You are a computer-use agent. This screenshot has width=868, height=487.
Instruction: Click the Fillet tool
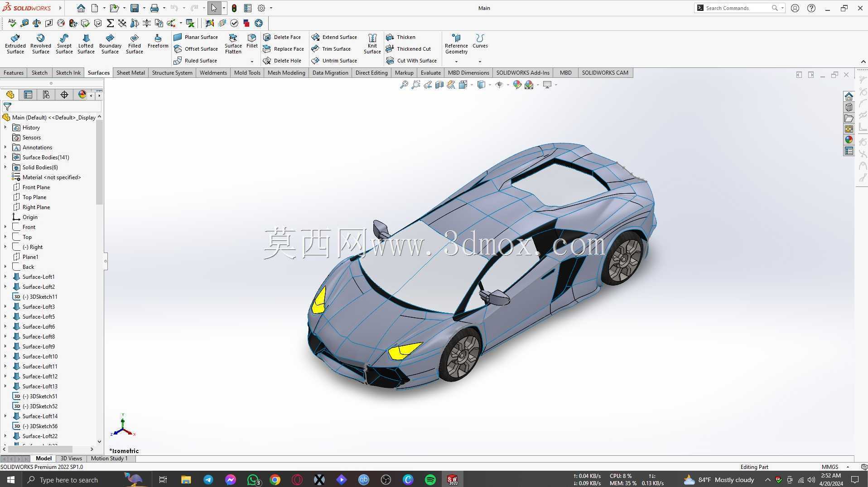252,41
